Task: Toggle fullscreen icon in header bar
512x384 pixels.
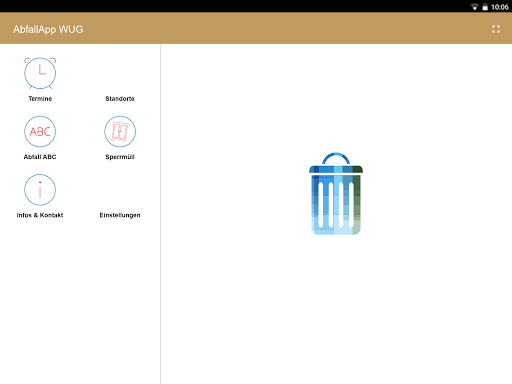Action: (496, 29)
